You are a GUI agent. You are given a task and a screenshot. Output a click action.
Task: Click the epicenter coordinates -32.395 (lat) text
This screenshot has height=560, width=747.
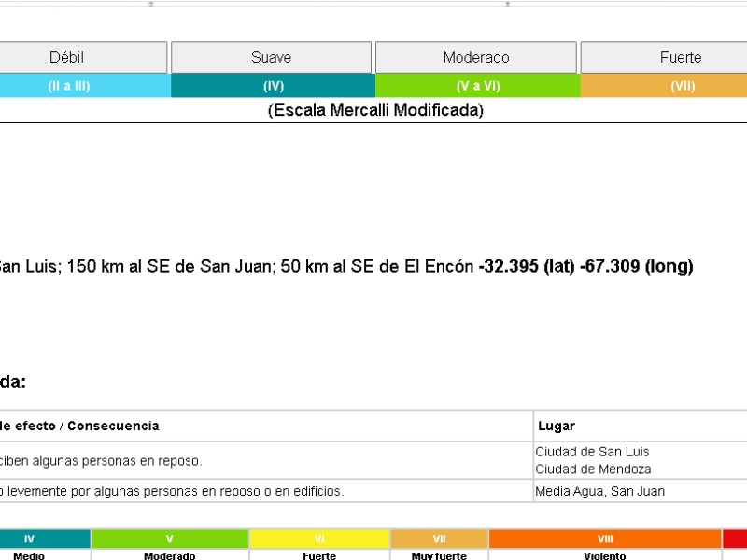coord(527,266)
